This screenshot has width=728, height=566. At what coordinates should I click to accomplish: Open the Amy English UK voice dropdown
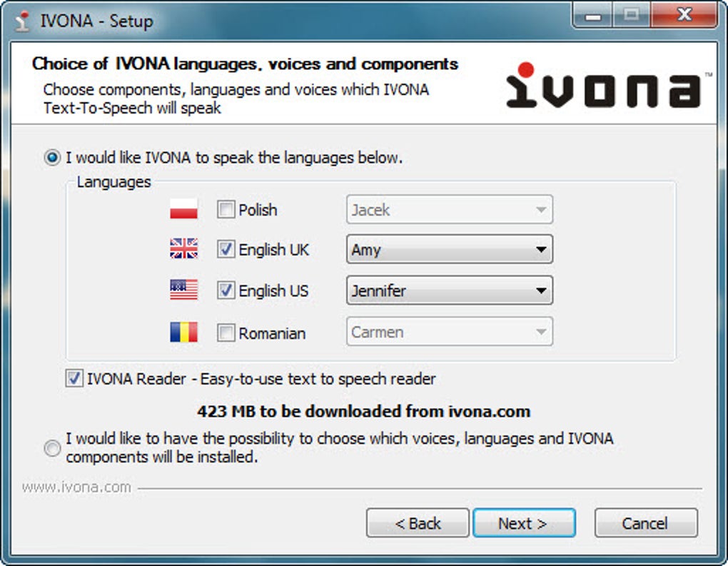pos(450,249)
